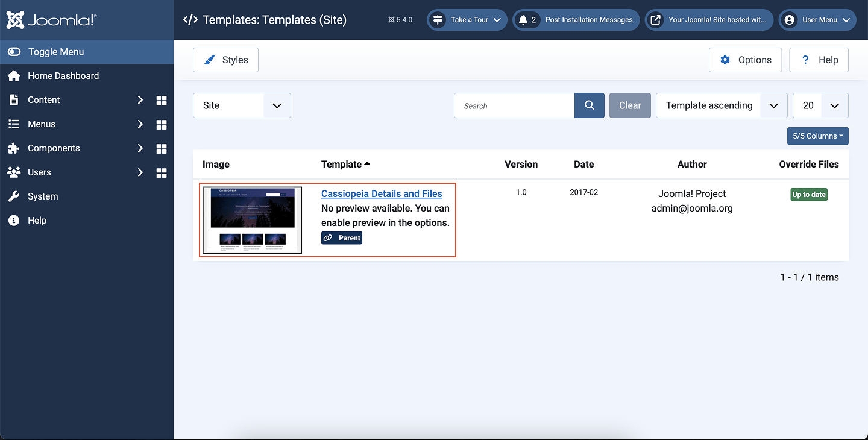
Task: Expand the Menus submenu arrow
Action: [140, 124]
